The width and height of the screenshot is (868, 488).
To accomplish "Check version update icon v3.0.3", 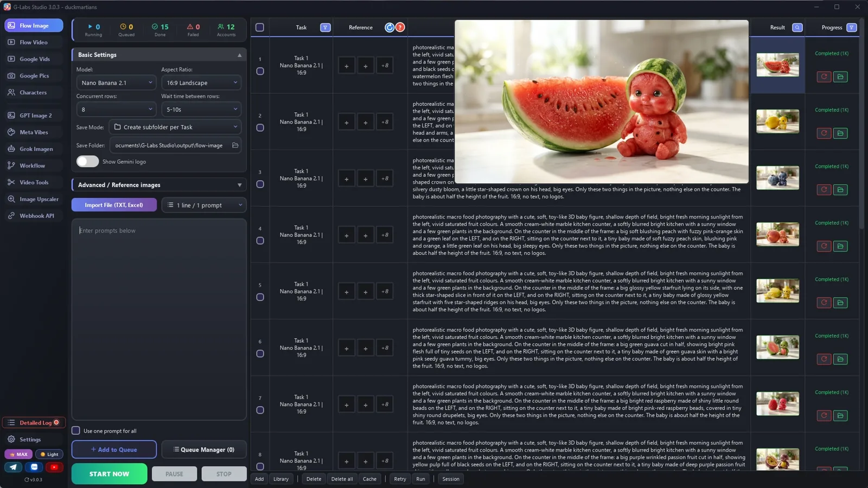I will click(27, 480).
